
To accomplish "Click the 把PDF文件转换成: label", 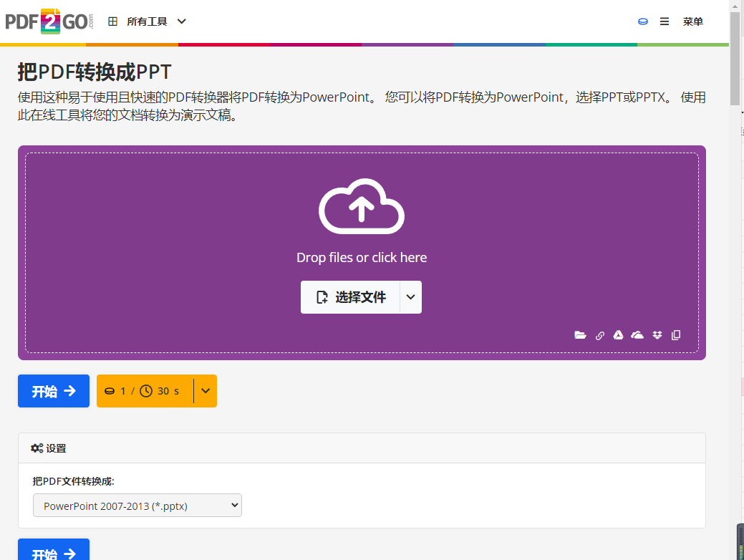I will click(x=74, y=481).
